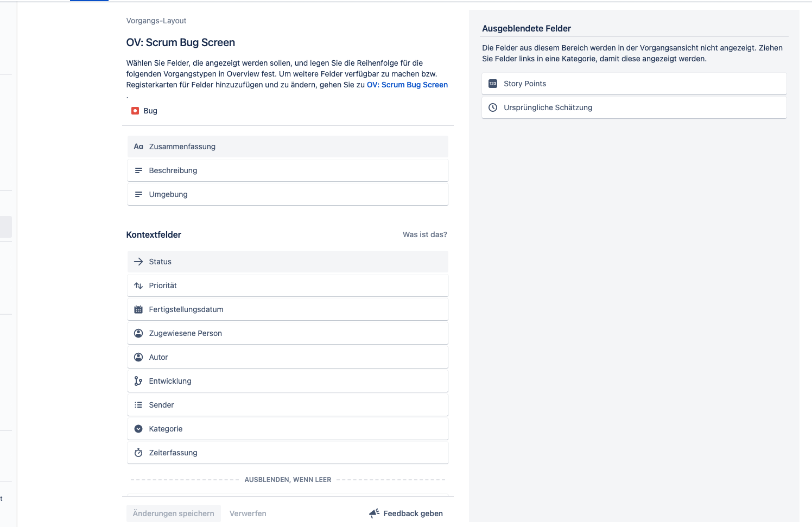Click the Zeiterfassung stopwatch icon
Viewport: 812px width, 527px height.
pos(138,453)
